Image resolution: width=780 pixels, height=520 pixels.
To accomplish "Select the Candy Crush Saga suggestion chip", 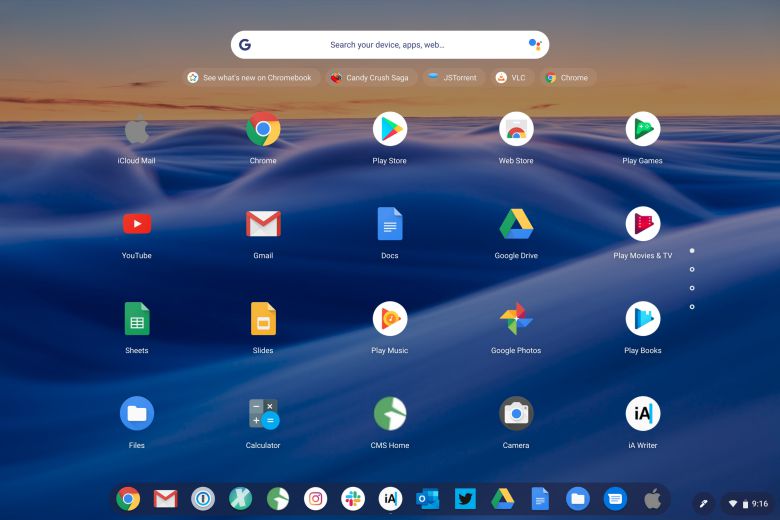I will click(371, 77).
